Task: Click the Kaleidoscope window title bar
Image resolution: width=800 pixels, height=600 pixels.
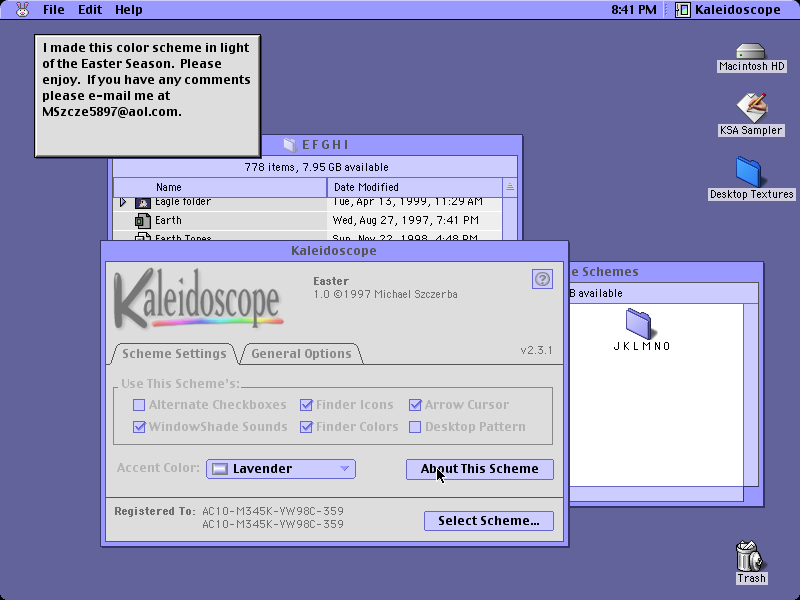Action: pyautogui.click(x=334, y=251)
